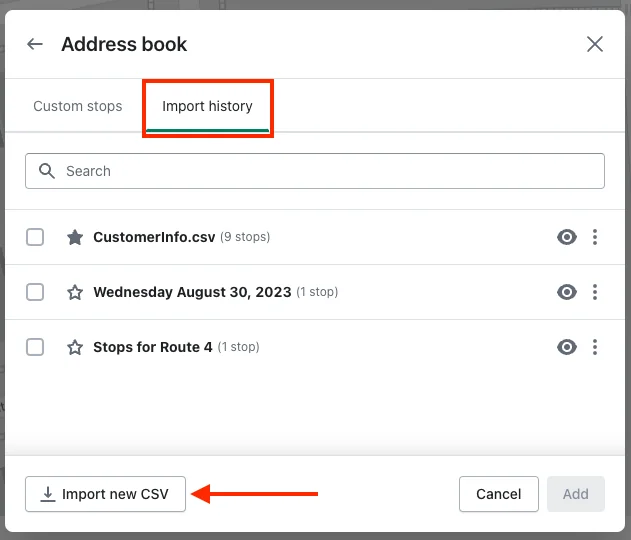Star the Wednesday August 30, 2023 import
631x540 pixels.
[75, 292]
